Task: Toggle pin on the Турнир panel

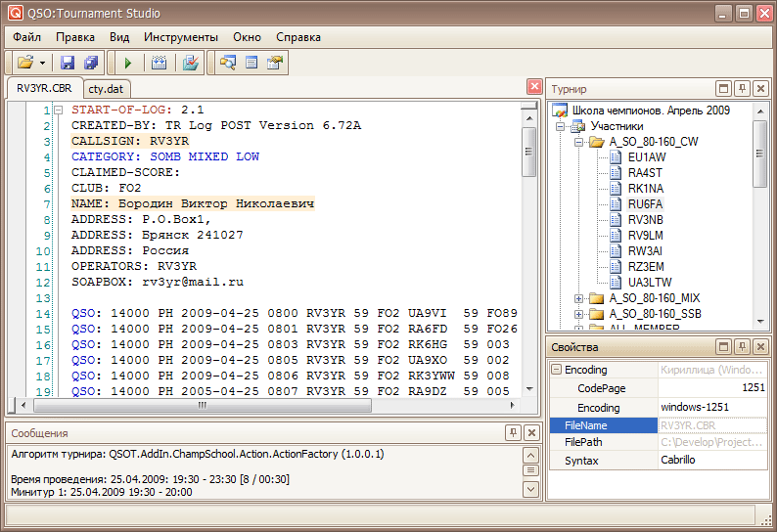Action: pos(743,88)
